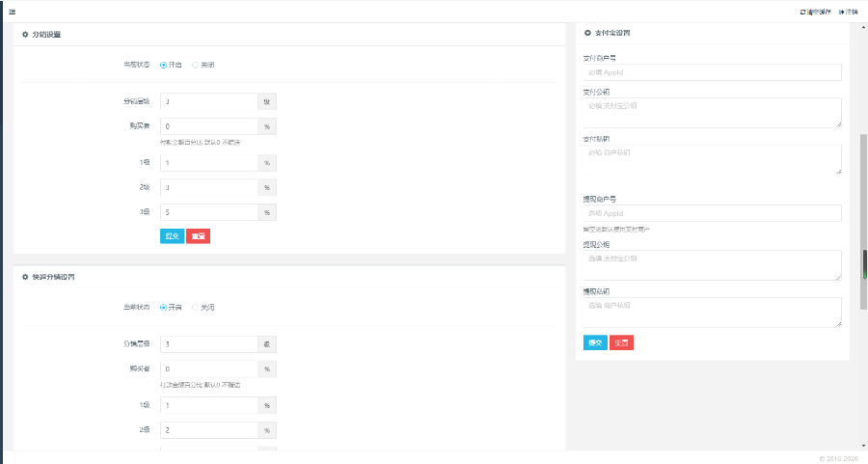Enable 开启 radio in the lower-left settings panel
Image resolution: width=868 pixels, height=464 pixels.
[163, 308]
